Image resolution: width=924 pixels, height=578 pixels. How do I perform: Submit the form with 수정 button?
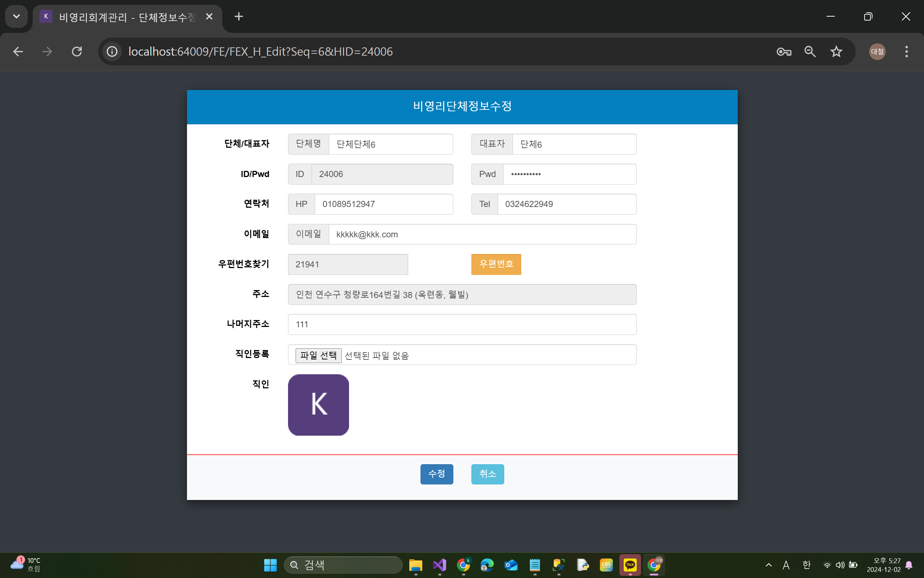pyautogui.click(x=436, y=474)
